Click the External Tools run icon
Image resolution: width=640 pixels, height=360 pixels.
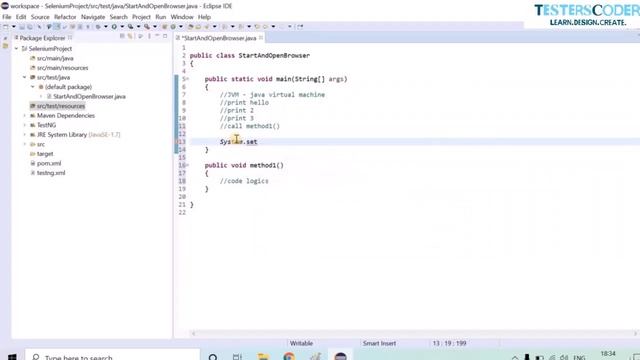[147, 27]
